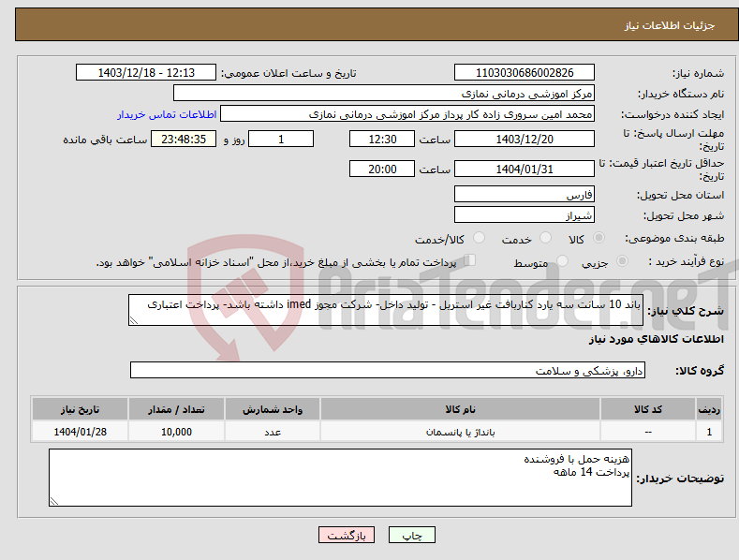Click the واحد شمارش column header
This screenshot has width=739, height=560.
coord(273,409)
